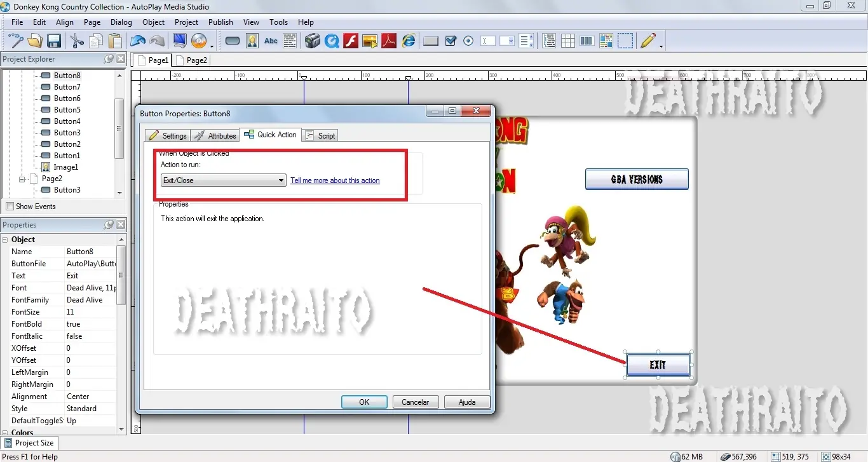The image size is (868, 462).
Task: Add a Label object with Abc icon
Action: pos(271,41)
